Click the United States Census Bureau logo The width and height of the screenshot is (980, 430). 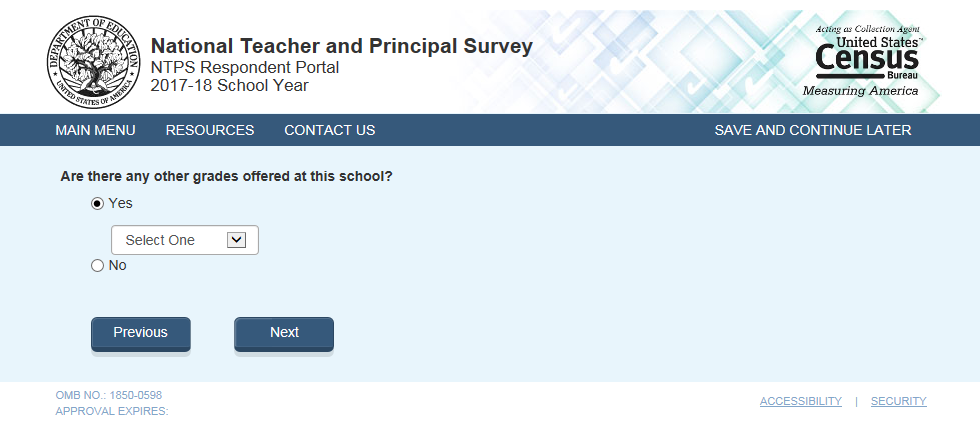tap(867, 61)
